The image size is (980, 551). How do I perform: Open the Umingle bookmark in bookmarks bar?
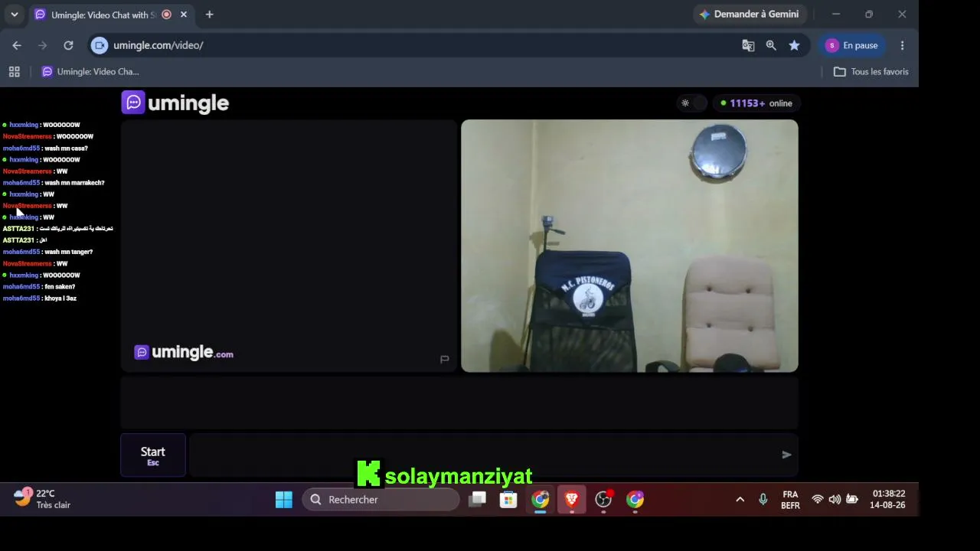tap(90, 72)
